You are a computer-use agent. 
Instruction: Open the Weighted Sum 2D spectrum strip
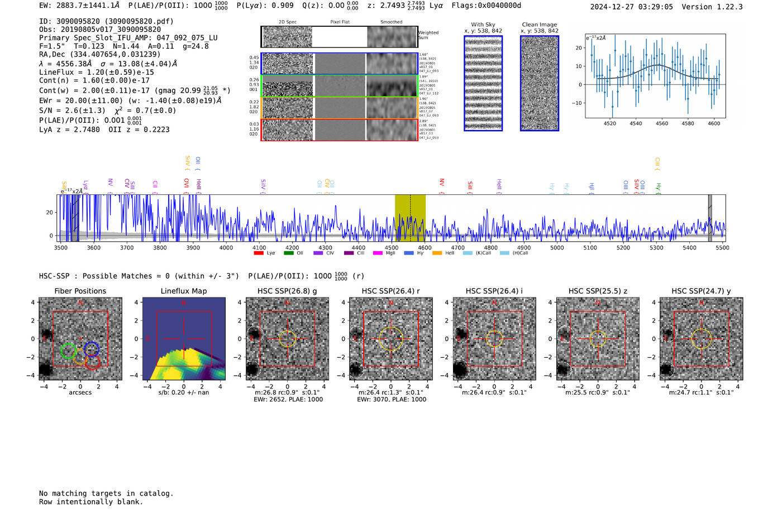coord(339,37)
